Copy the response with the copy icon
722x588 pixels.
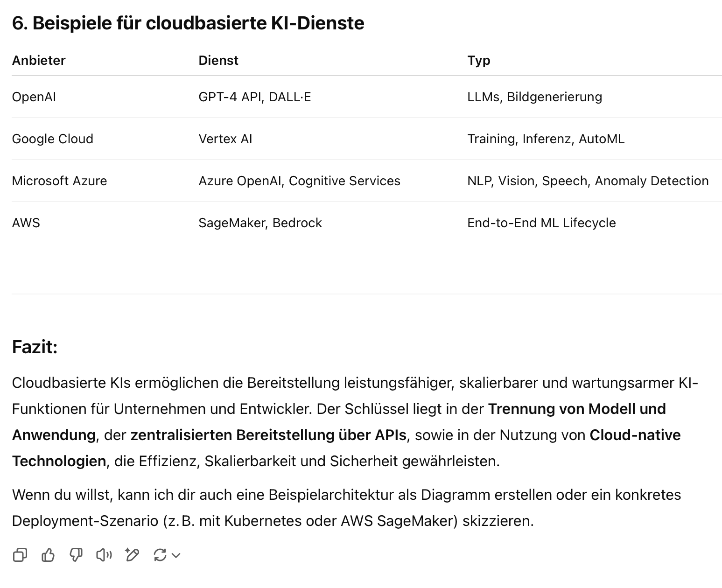(20, 555)
